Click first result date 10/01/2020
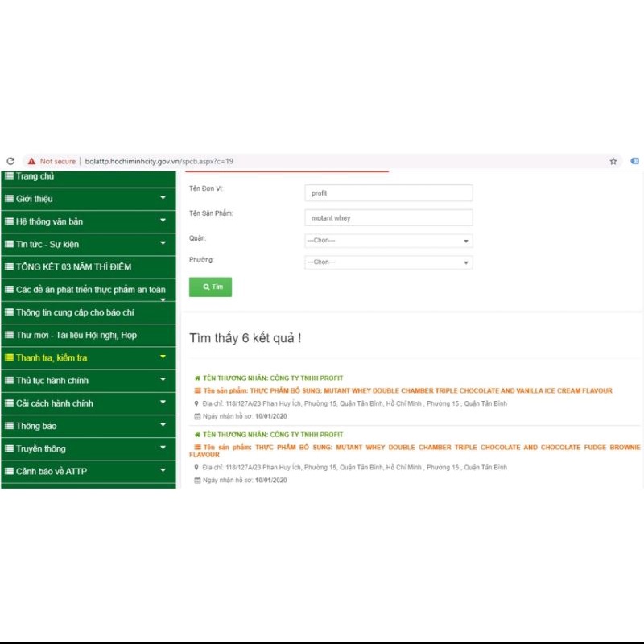Image resolution: width=644 pixels, height=644 pixels. tap(271, 416)
